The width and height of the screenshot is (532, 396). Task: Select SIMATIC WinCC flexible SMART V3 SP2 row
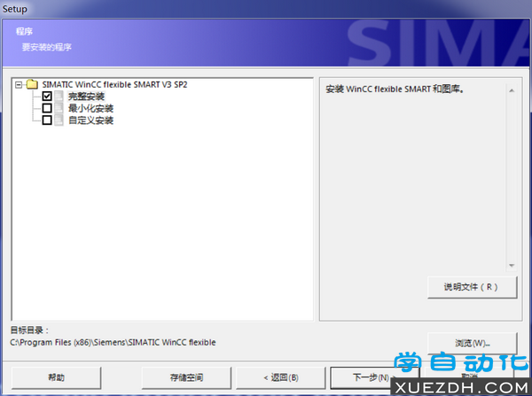pos(114,84)
